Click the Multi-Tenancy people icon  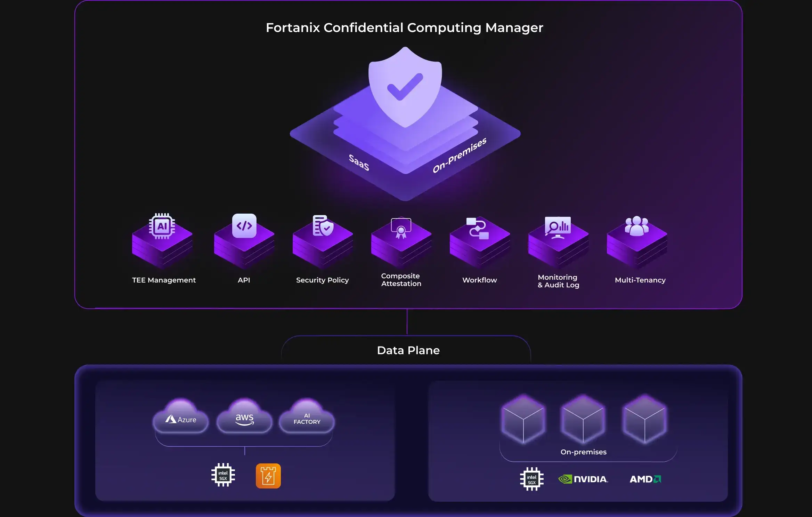[636, 226]
